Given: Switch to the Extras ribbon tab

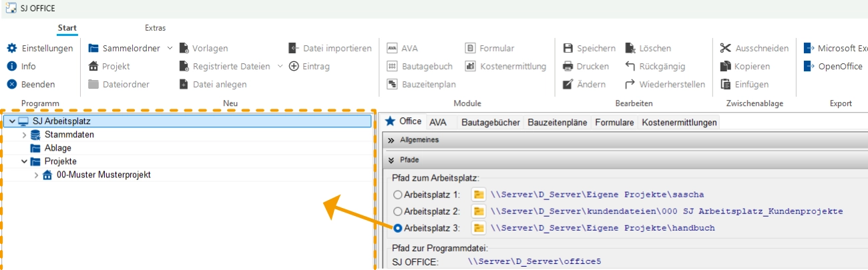Looking at the screenshot, I should (155, 28).
